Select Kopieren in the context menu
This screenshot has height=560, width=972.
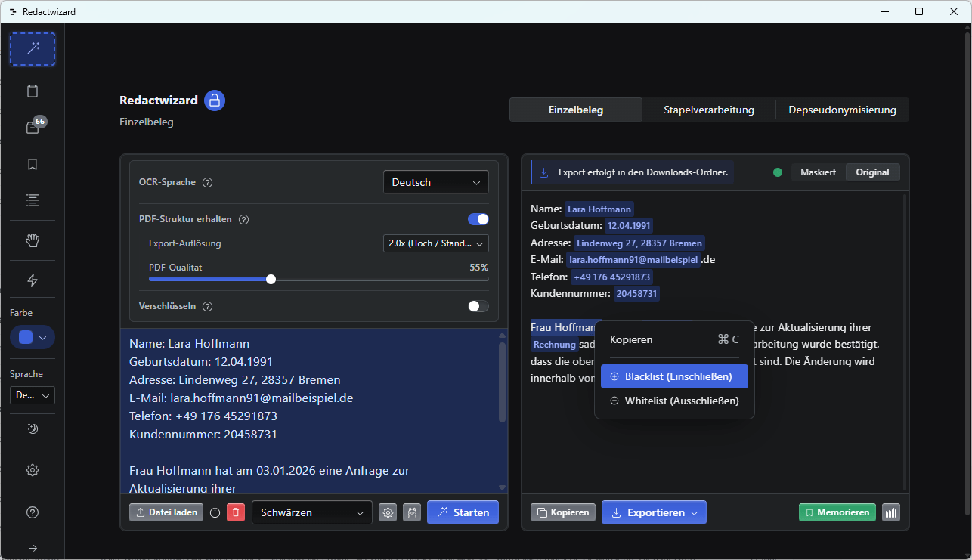pos(674,339)
